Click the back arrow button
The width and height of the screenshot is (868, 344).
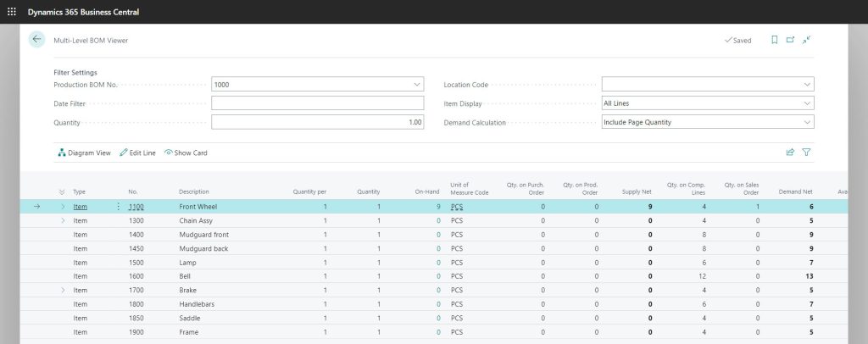click(x=36, y=40)
